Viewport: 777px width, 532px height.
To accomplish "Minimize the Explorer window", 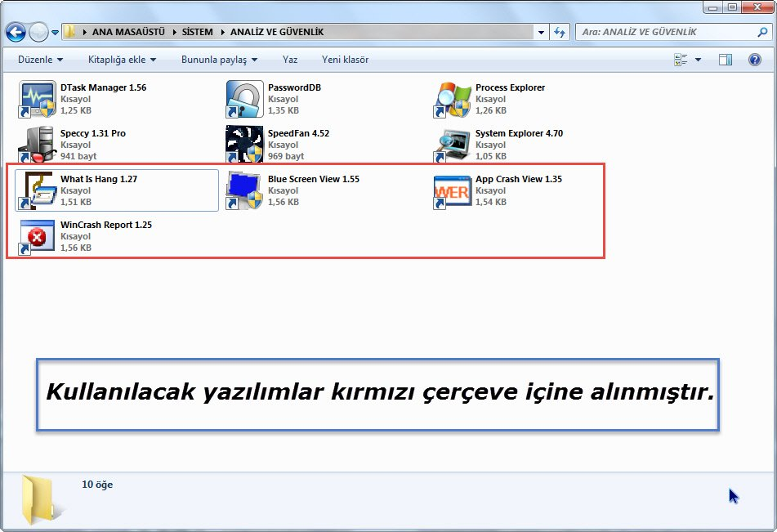I will tap(713, 7).
